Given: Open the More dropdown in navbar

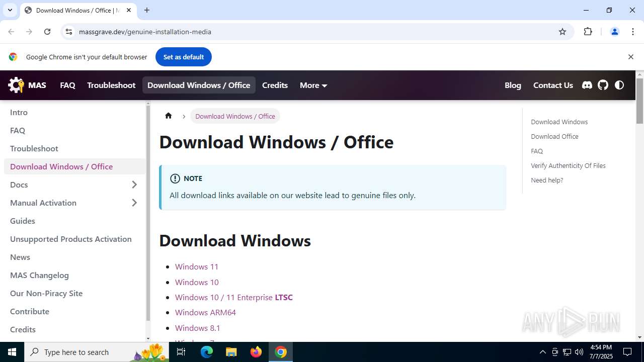Looking at the screenshot, I should click(x=313, y=85).
